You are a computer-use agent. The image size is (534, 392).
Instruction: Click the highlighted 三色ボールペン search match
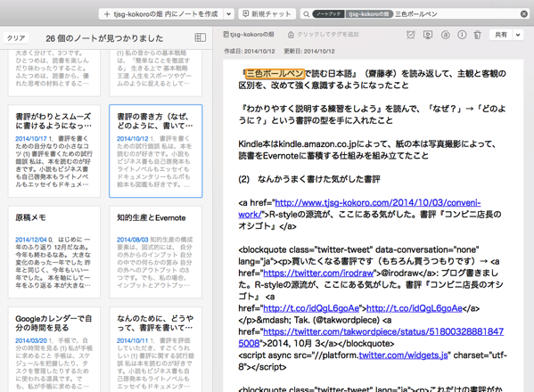coord(275,73)
